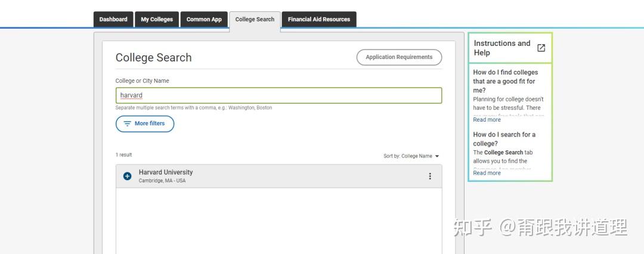
Task: Read more about searching for a college
Action: pyautogui.click(x=487, y=173)
